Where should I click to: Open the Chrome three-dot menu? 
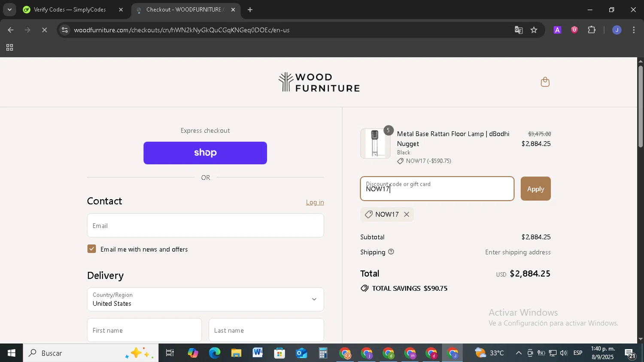point(634,30)
